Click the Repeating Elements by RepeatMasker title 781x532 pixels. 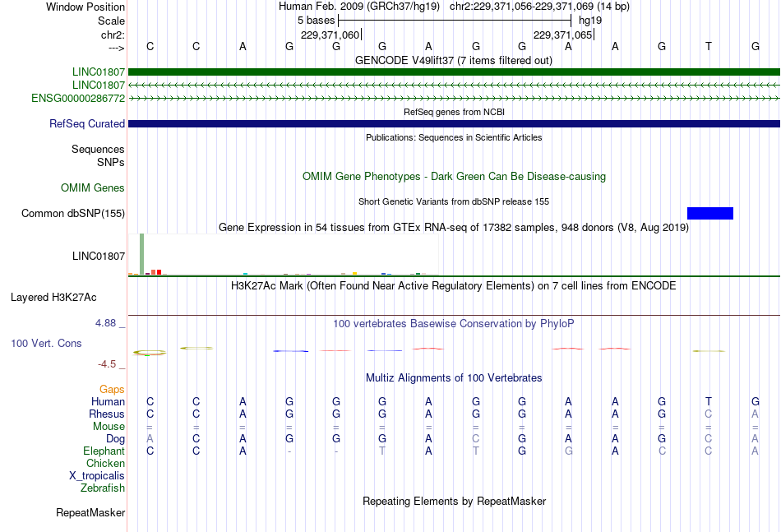[x=454, y=501]
